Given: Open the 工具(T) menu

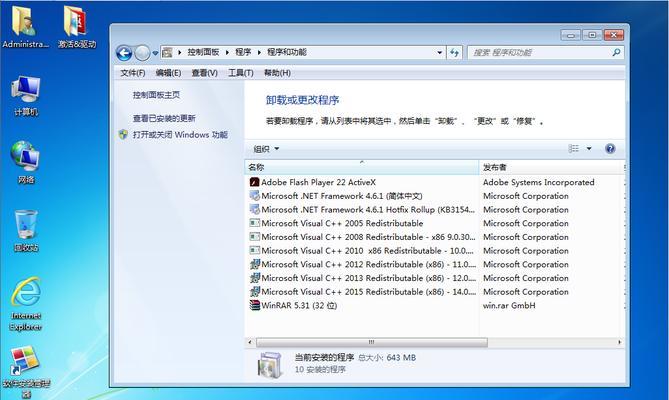Looking at the screenshot, I should [241, 73].
